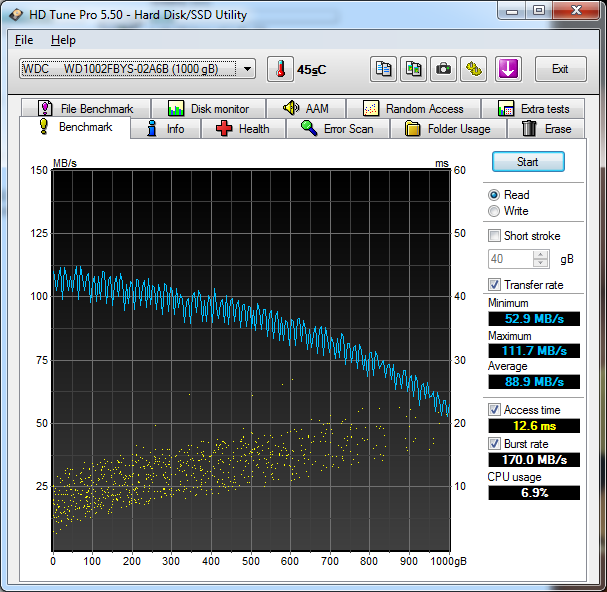607x592 pixels.
Task: Select the Write radio button
Action: [494, 211]
